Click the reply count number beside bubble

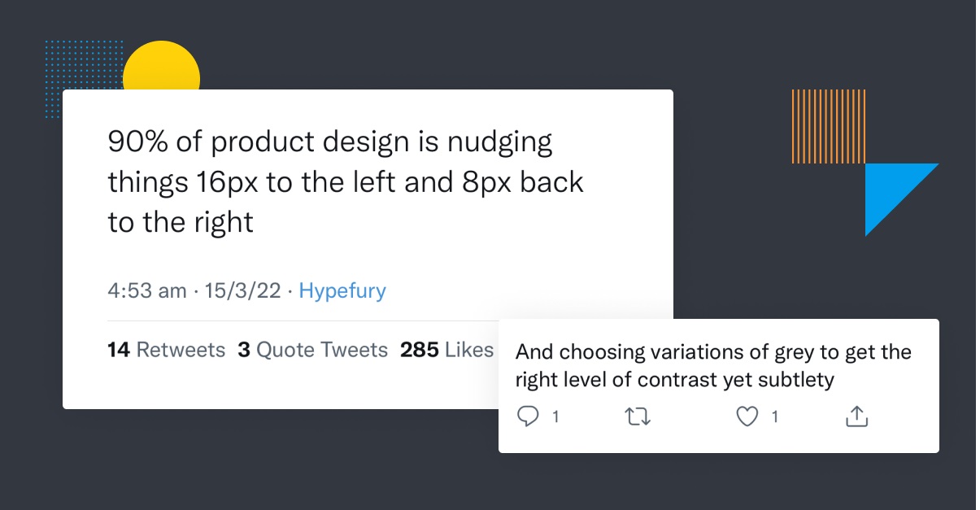(555, 417)
